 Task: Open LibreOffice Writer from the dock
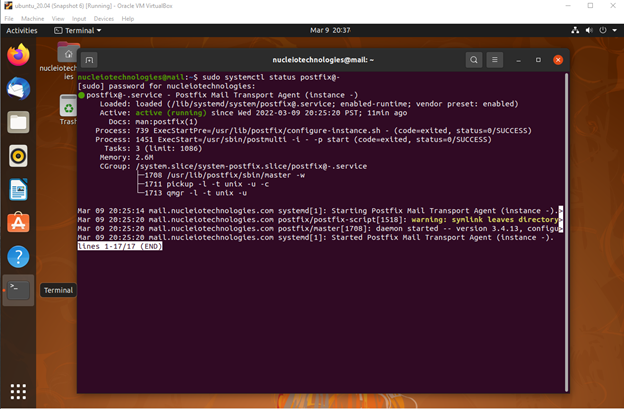click(x=18, y=189)
